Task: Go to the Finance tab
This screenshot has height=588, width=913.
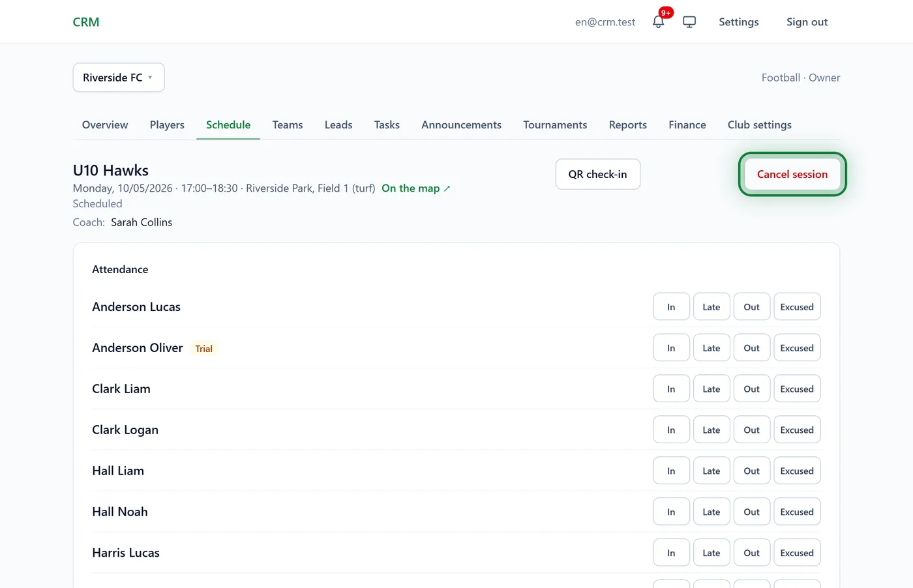Action: pos(687,125)
